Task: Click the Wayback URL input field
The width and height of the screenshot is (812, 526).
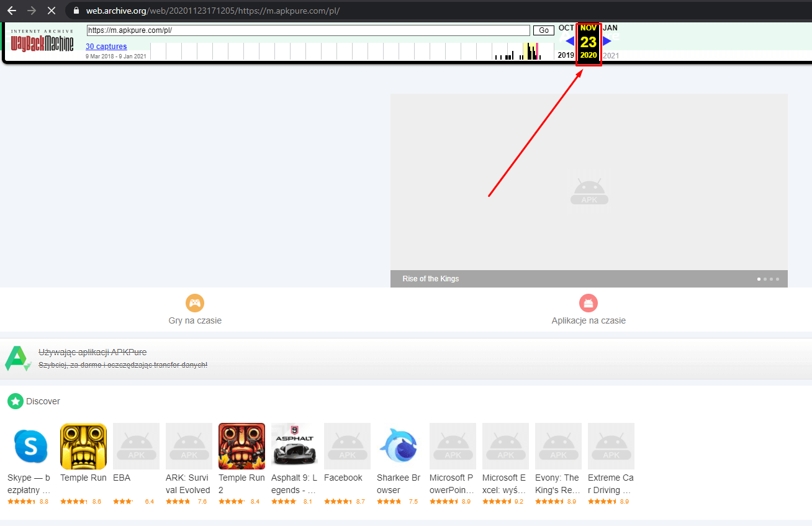Action: pyautogui.click(x=308, y=30)
